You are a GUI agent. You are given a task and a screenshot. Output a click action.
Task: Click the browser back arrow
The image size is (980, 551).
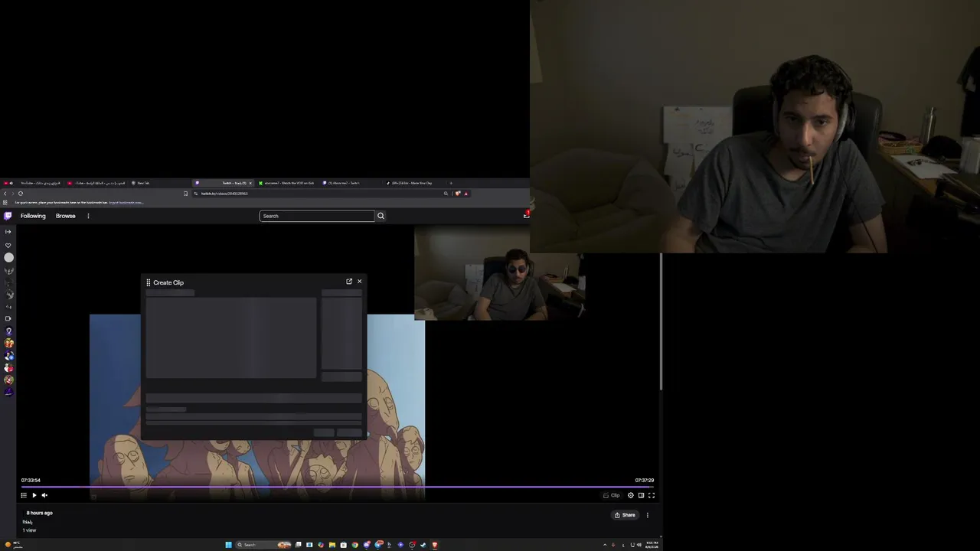coord(5,194)
